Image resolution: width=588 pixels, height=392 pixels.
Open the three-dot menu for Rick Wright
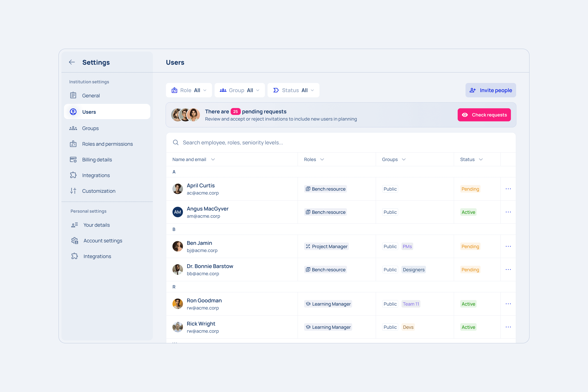pyautogui.click(x=508, y=327)
